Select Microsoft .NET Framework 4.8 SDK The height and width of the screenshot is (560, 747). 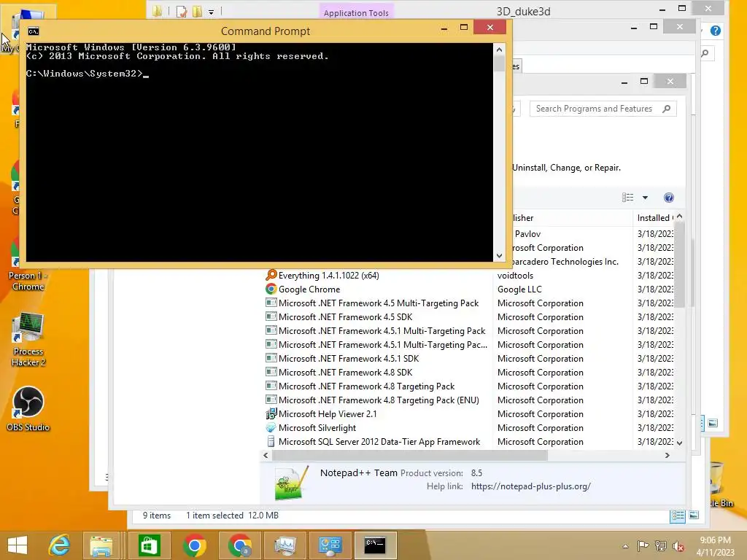point(345,372)
